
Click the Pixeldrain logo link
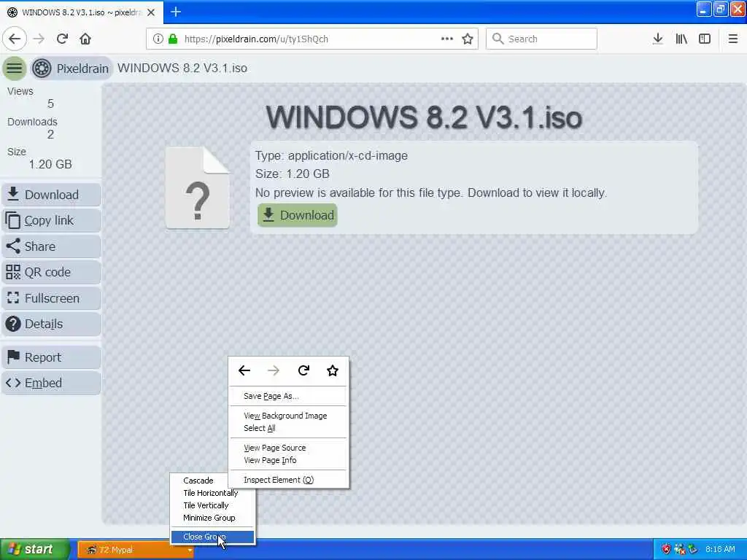(x=71, y=69)
